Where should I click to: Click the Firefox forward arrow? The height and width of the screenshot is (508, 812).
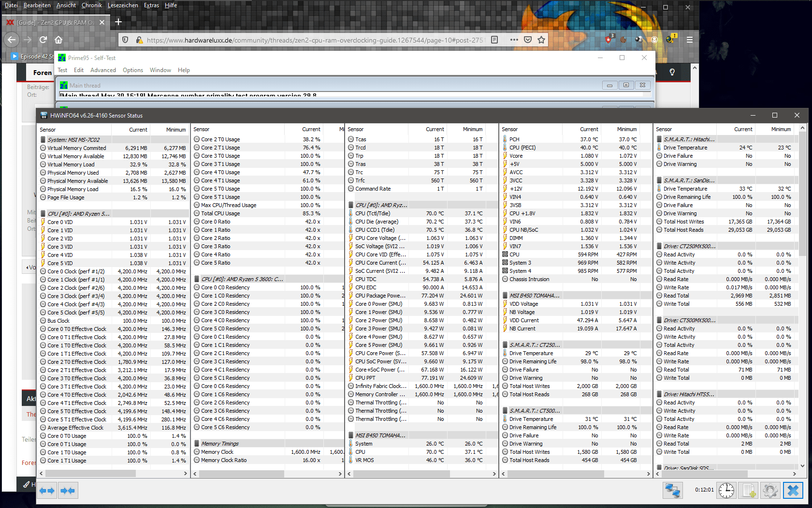[28, 40]
